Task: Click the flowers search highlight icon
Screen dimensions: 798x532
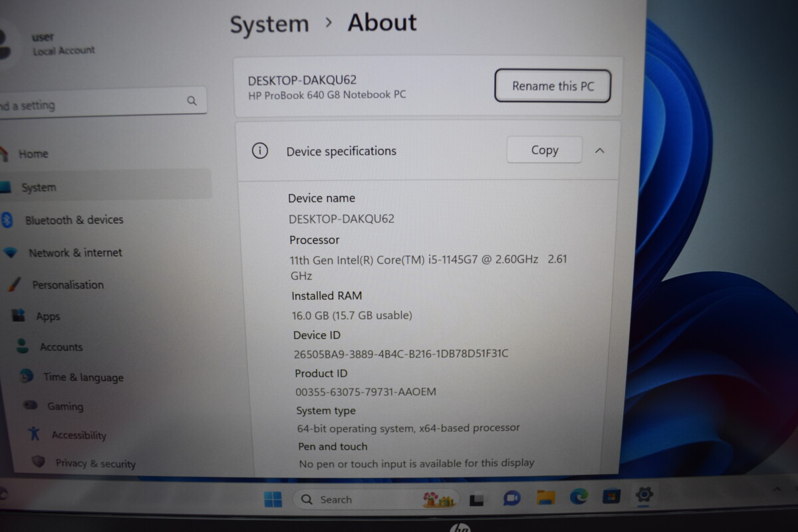Action: pos(440,499)
